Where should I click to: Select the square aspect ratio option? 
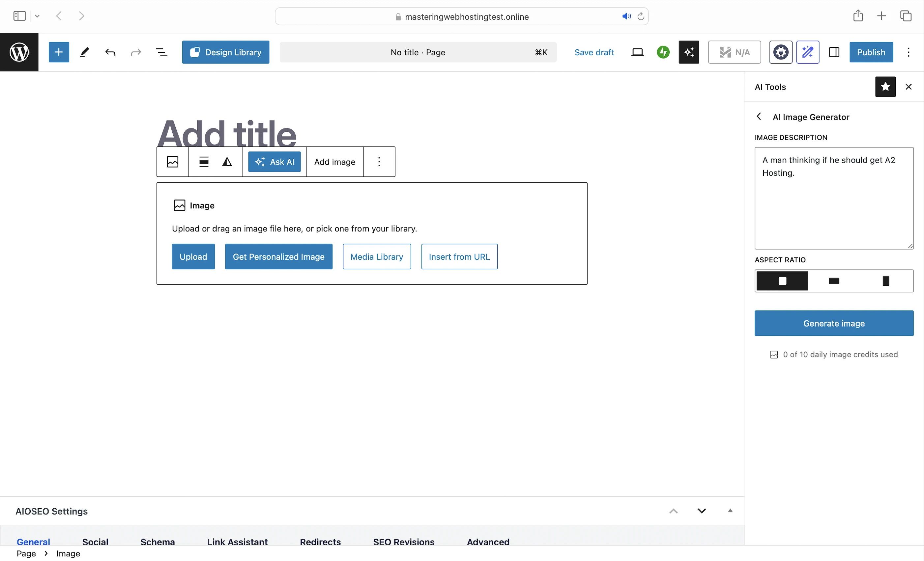pyautogui.click(x=782, y=281)
